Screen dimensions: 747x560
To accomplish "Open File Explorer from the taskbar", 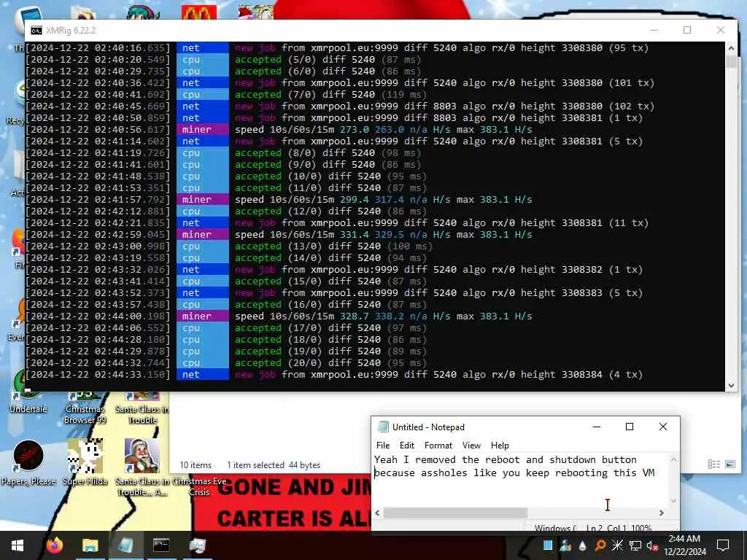I will [x=90, y=545].
